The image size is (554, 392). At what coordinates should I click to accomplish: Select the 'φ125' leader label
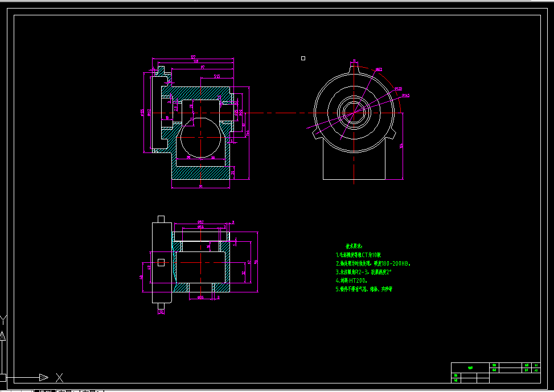(398, 89)
